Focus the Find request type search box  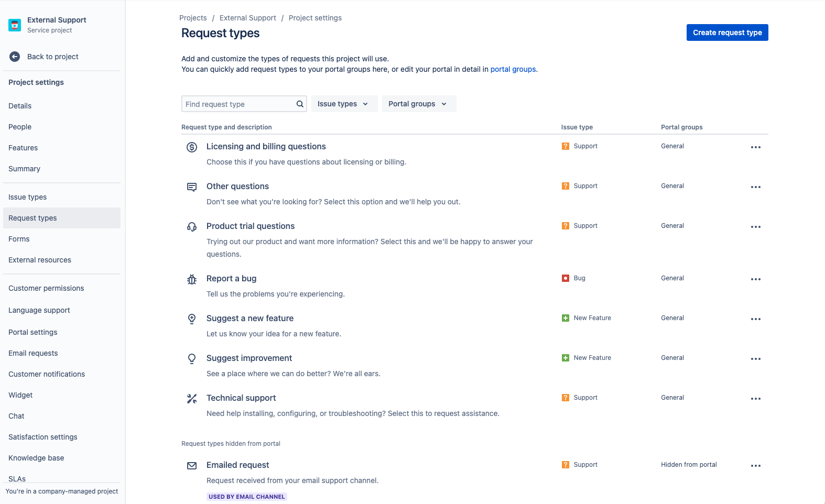238,104
